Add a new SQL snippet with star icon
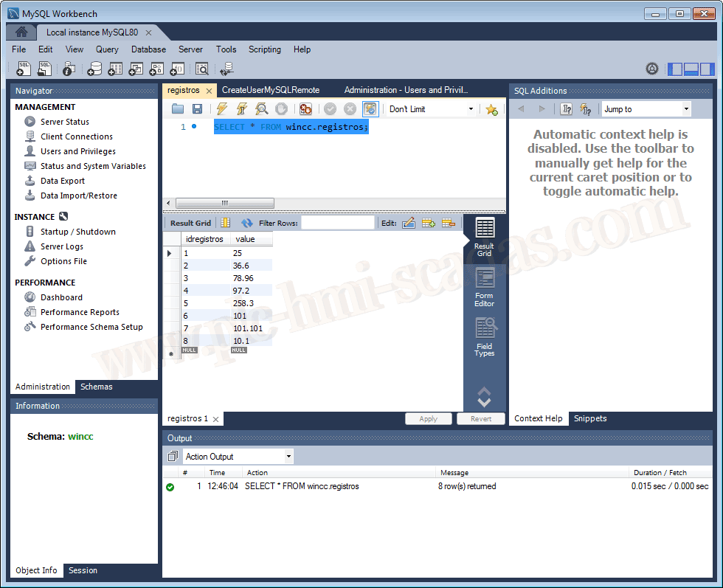 coord(491,109)
